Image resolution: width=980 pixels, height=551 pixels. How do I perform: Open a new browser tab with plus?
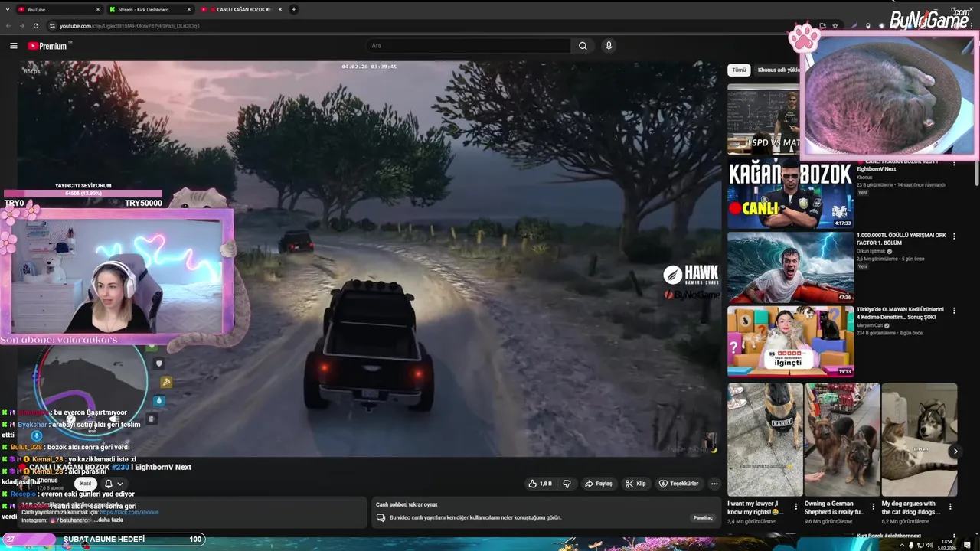[293, 9]
